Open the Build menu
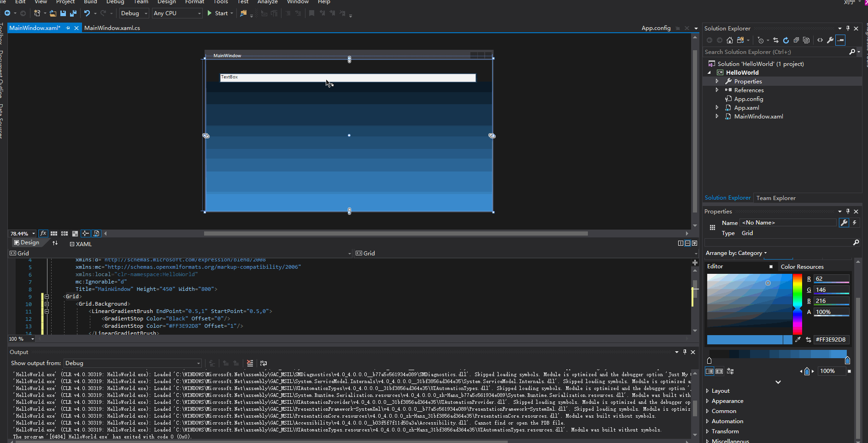 [x=90, y=2]
